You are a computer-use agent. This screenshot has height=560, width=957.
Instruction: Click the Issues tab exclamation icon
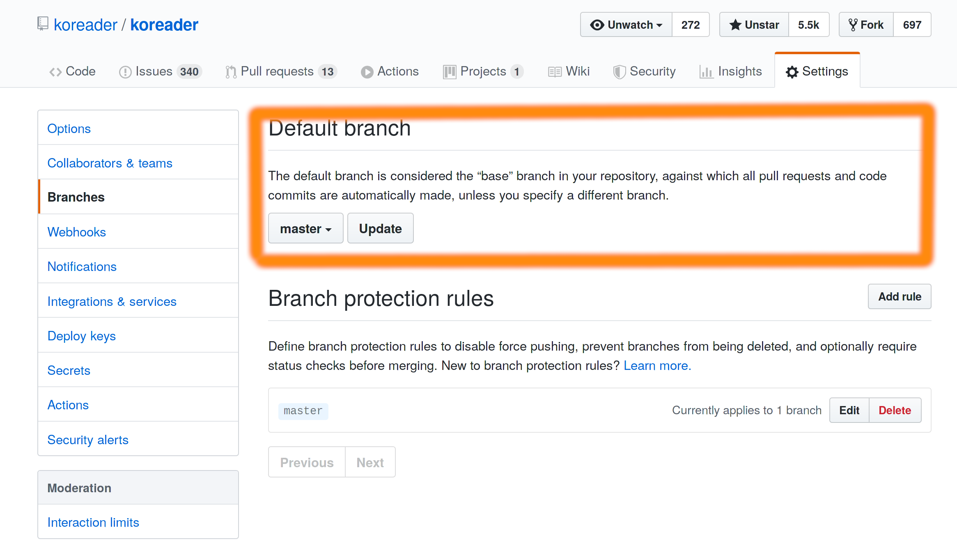tap(125, 72)
